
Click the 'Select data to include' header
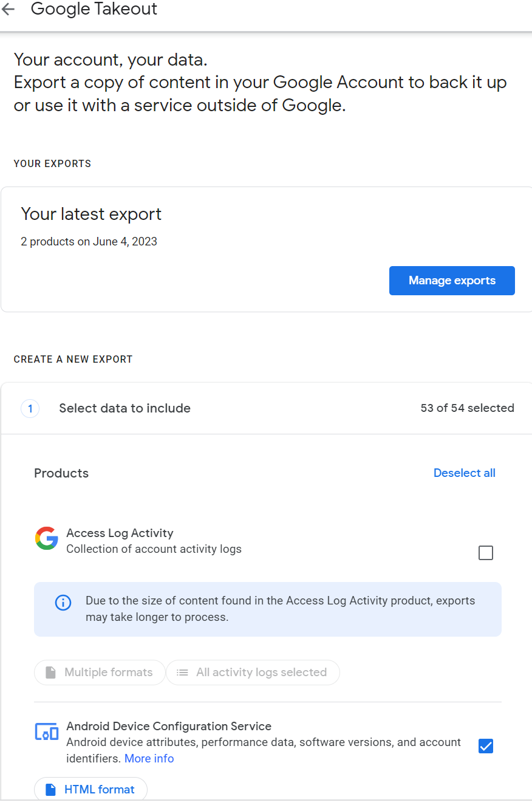124,408
